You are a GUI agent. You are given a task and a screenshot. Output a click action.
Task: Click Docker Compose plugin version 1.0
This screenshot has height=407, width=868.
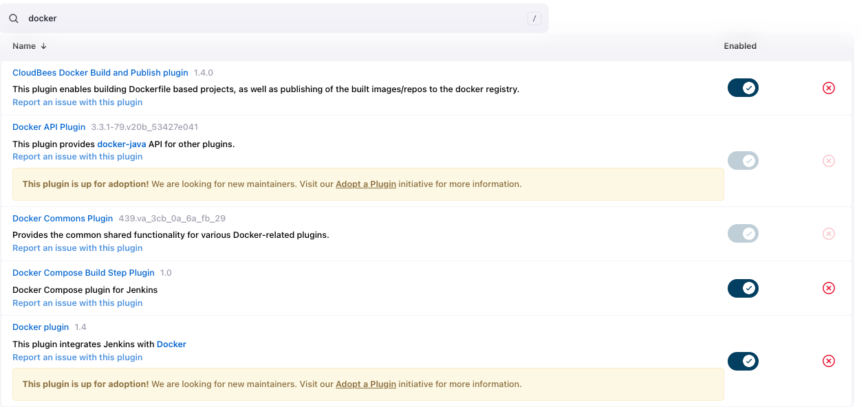[x=166, y=273]
